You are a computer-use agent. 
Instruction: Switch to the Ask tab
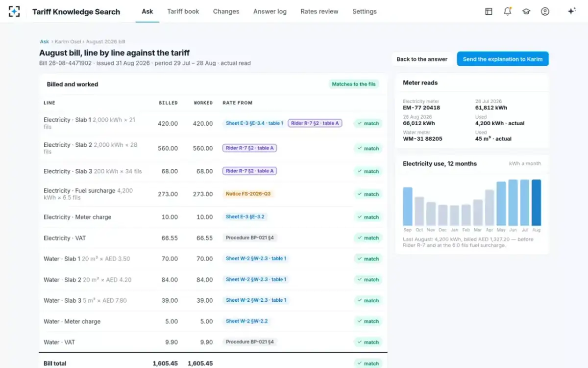click(147, 11)
